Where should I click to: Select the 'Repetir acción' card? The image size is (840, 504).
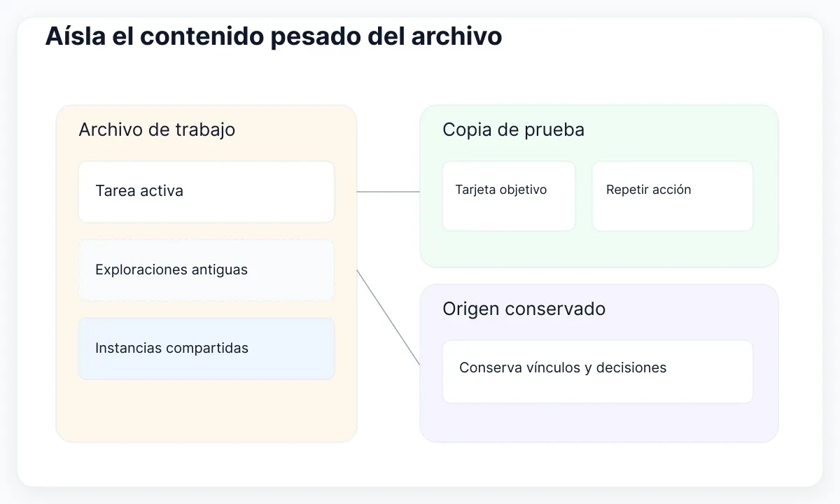tap(673, 196)
